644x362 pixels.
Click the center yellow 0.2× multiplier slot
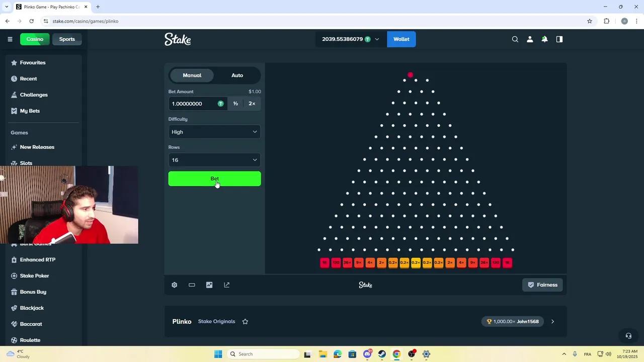[x=416, y=262]
